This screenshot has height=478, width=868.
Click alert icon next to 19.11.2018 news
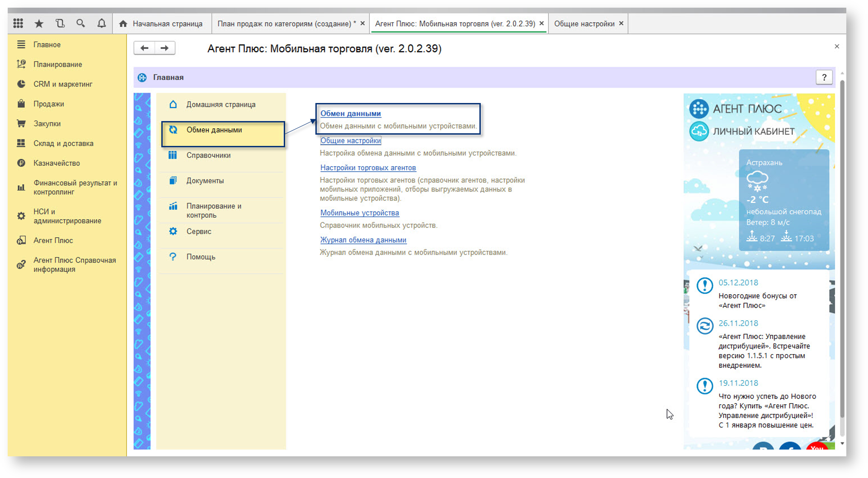(705, 386)
